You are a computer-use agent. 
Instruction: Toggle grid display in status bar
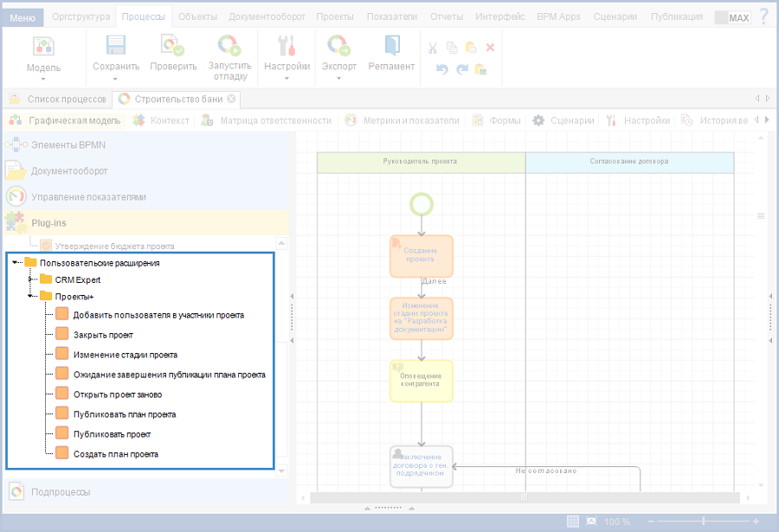(x=572, y=522)
